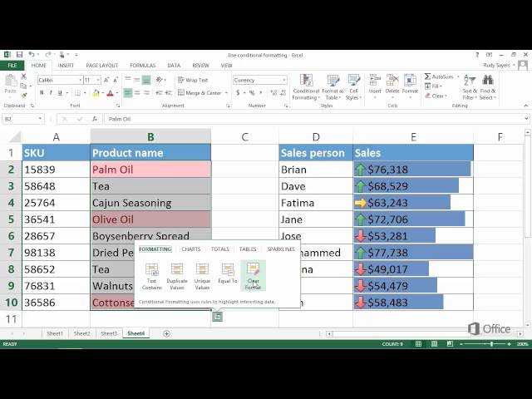
Task: Choose Duplicate Values quick analysis option
Action: pyautogui.click(x=177, y=276)
